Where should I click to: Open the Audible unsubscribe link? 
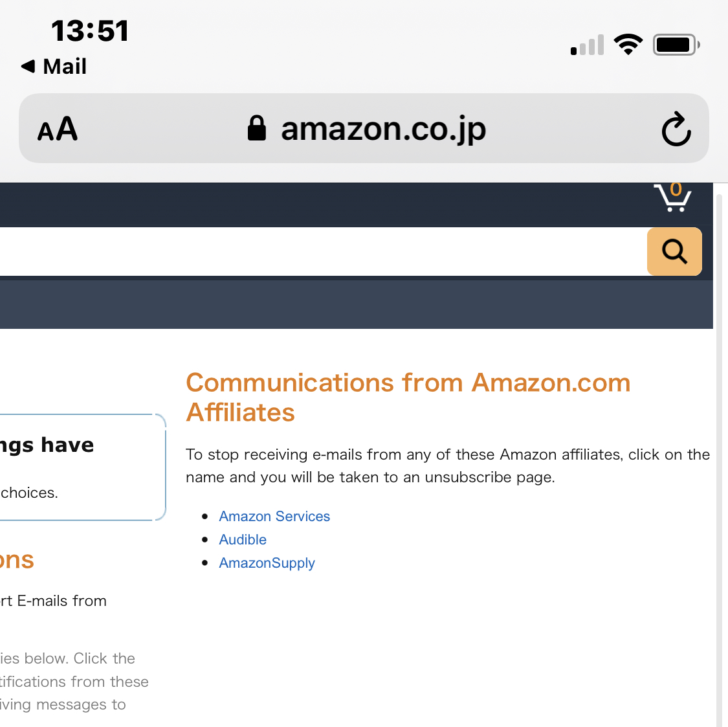pyautogui.click(x=243, y=540)
